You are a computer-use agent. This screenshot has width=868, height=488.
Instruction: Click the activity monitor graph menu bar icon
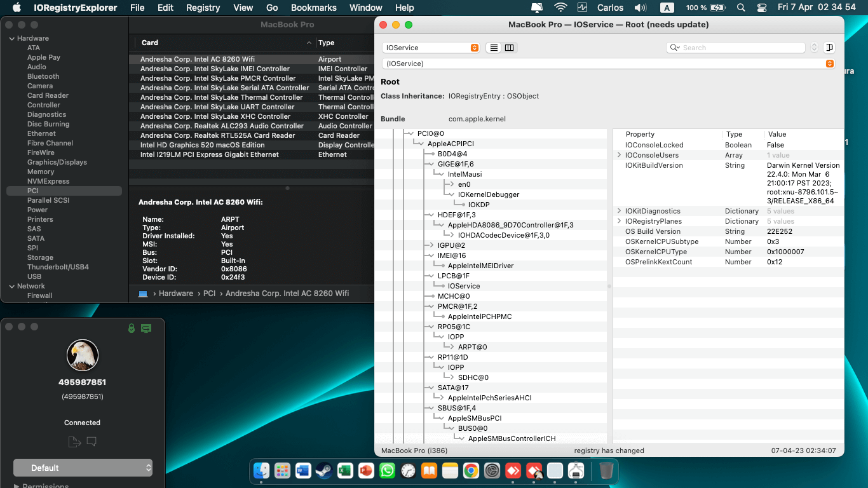click(x=583, y=8)
